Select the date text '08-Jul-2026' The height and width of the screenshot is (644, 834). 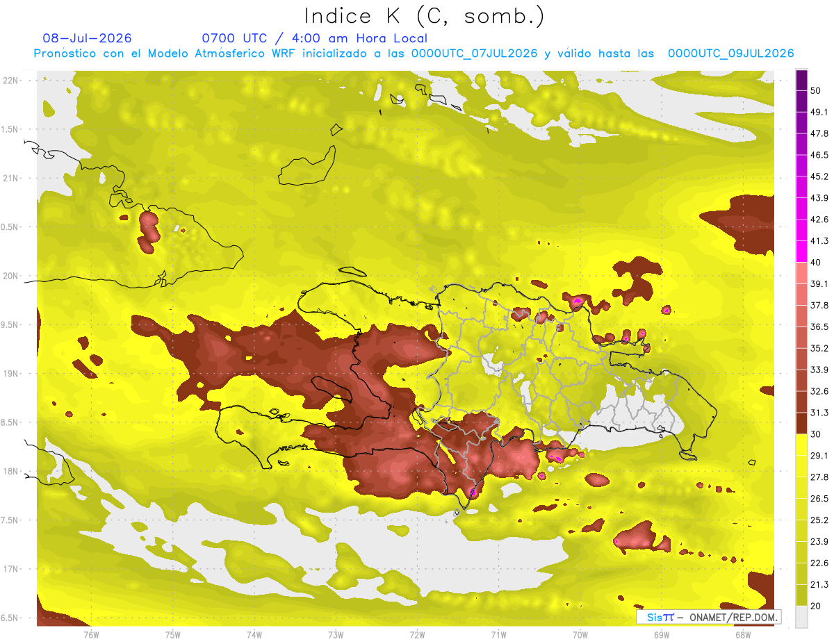pyautogui.click(x=87, y=38)
